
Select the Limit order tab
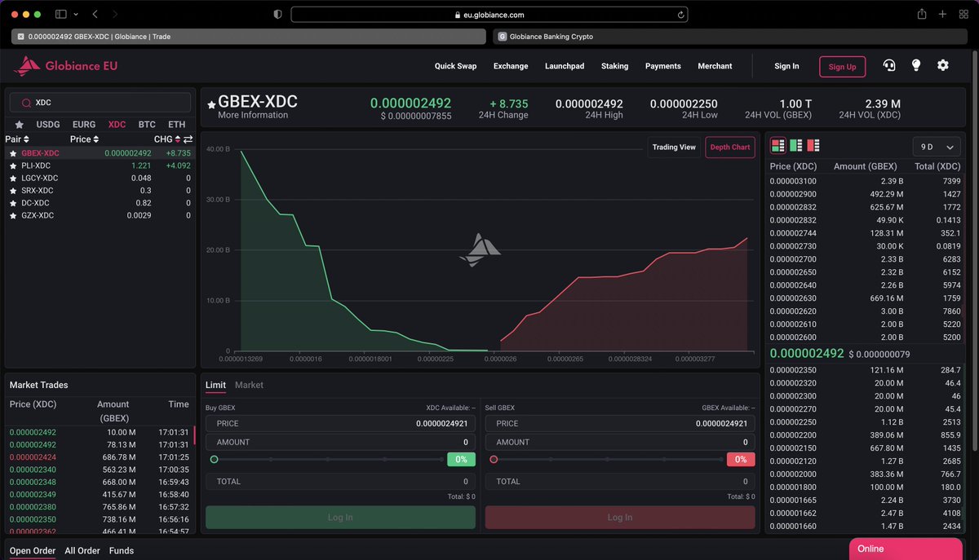(215, 385)
